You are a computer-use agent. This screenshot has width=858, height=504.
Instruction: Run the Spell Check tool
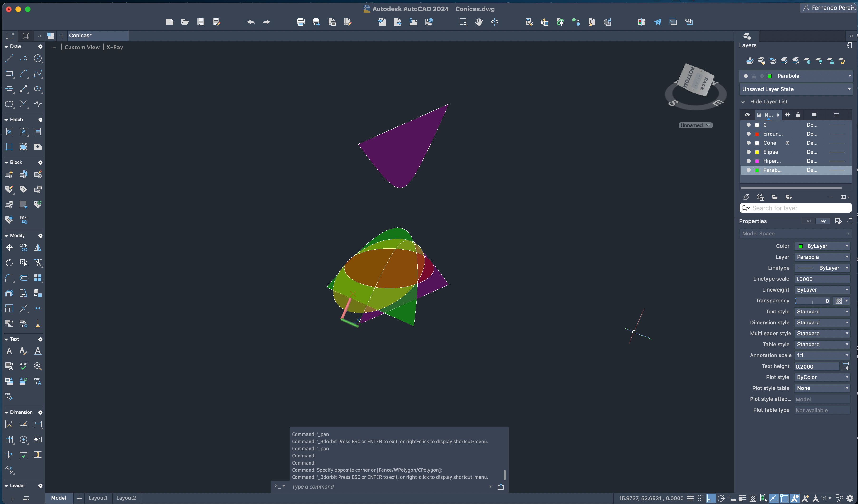[x=24, y=366]
